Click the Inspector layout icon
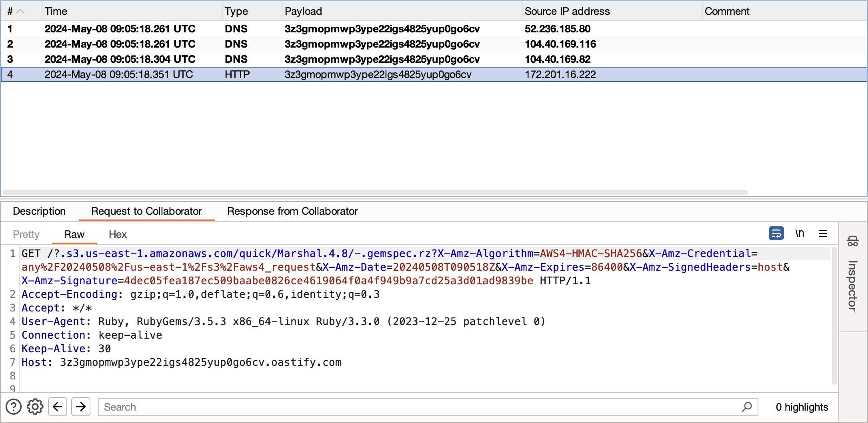868x423 pixels. point(852,241)
